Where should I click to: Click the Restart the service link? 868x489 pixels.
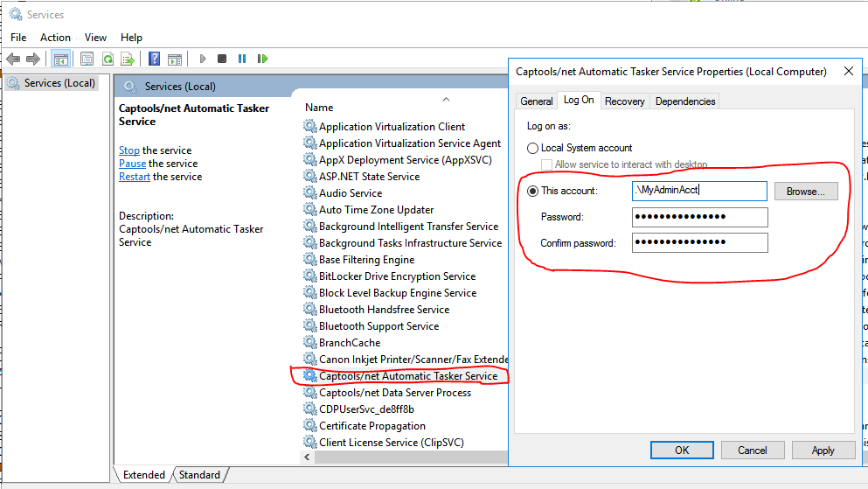pos(135,177)
